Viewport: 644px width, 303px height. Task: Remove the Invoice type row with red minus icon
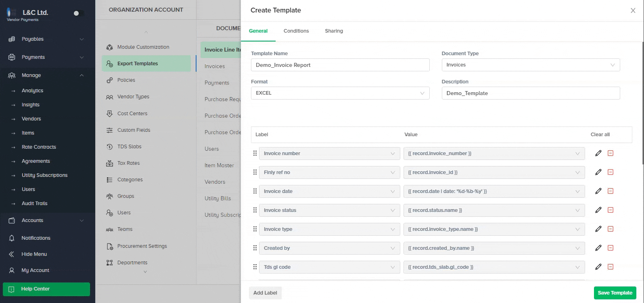[x=611, y=229]
